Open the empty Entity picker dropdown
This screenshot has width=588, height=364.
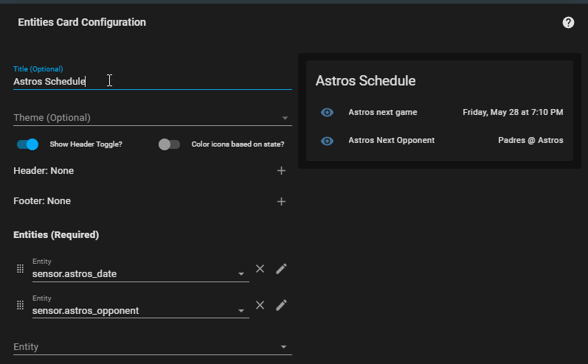click(x=153, y=347)
